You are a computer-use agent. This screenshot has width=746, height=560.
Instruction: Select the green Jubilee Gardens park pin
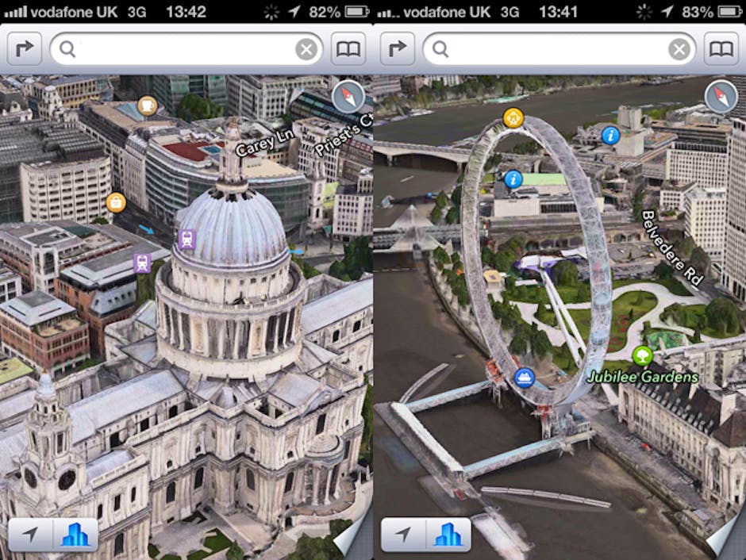(642, 355)
